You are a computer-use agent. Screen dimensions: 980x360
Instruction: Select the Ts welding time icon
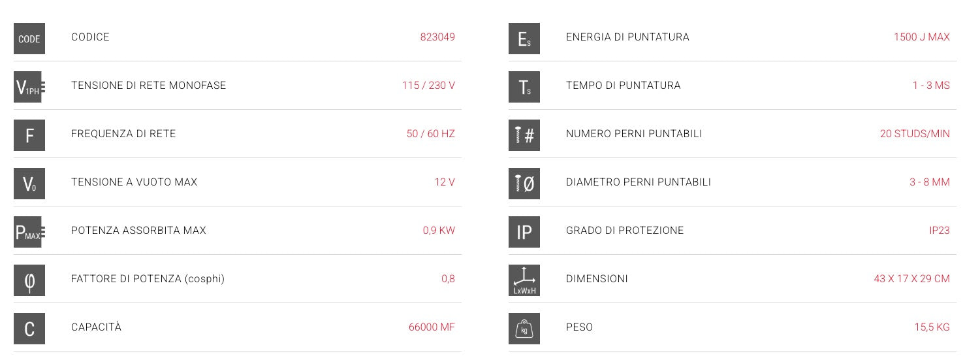(524, 87)
